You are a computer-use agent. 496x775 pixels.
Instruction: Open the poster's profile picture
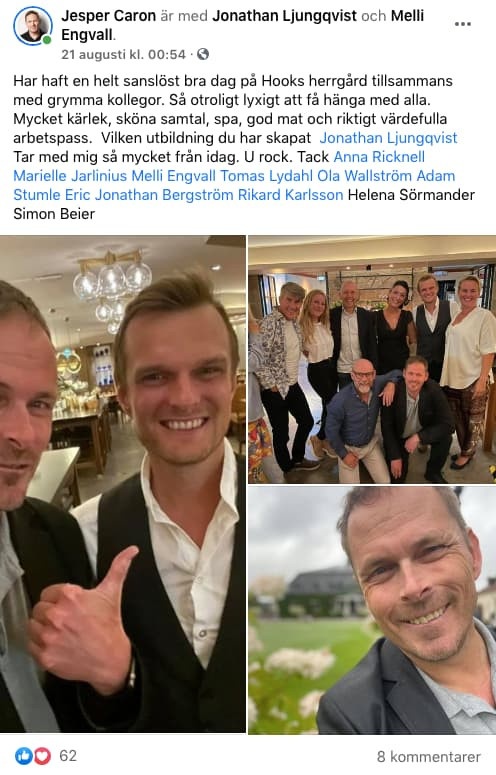pyautogui.click(x=33, y=26)
